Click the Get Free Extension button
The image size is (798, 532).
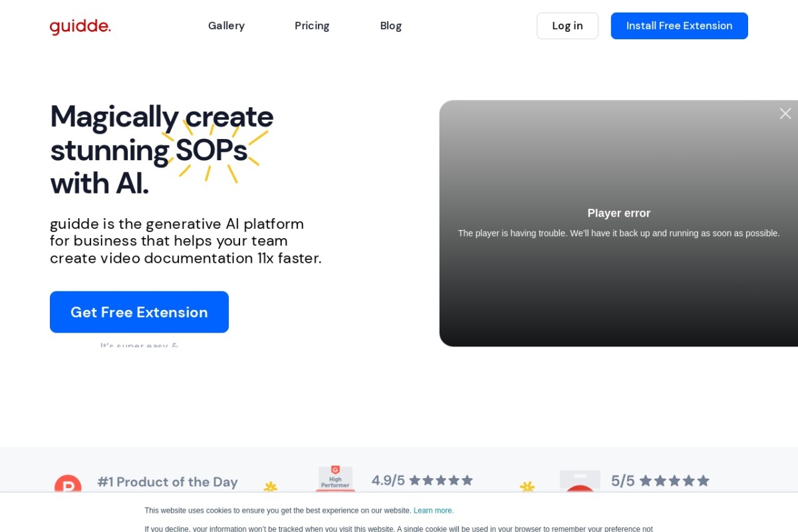(x=139, y=312)
